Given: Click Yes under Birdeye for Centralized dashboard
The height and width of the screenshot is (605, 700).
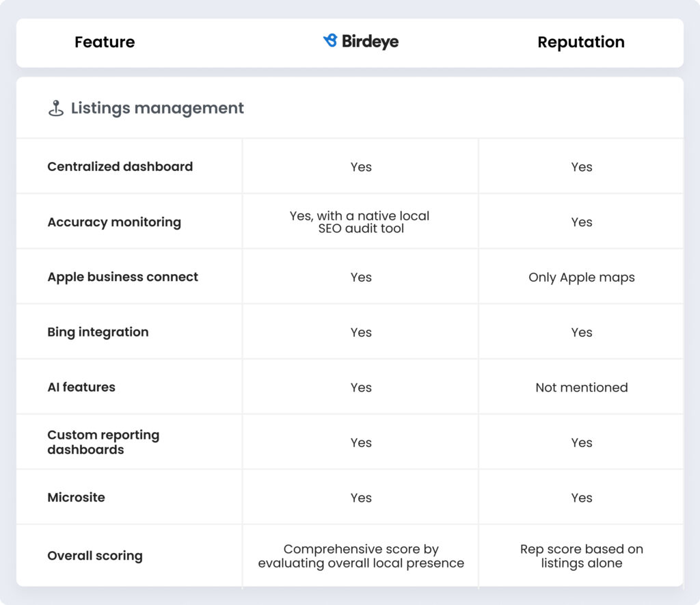Looking at the screenshot, I should [x=361, y=167].
